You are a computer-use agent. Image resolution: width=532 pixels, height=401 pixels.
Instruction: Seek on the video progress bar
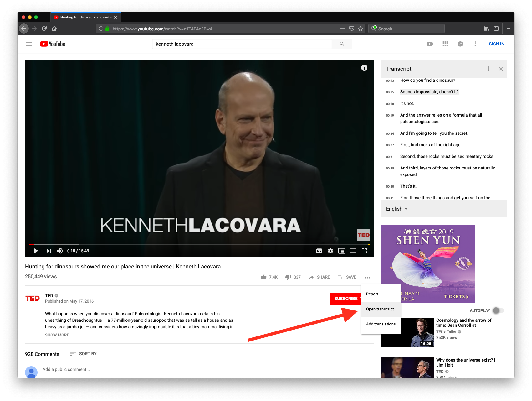(199, 245)
